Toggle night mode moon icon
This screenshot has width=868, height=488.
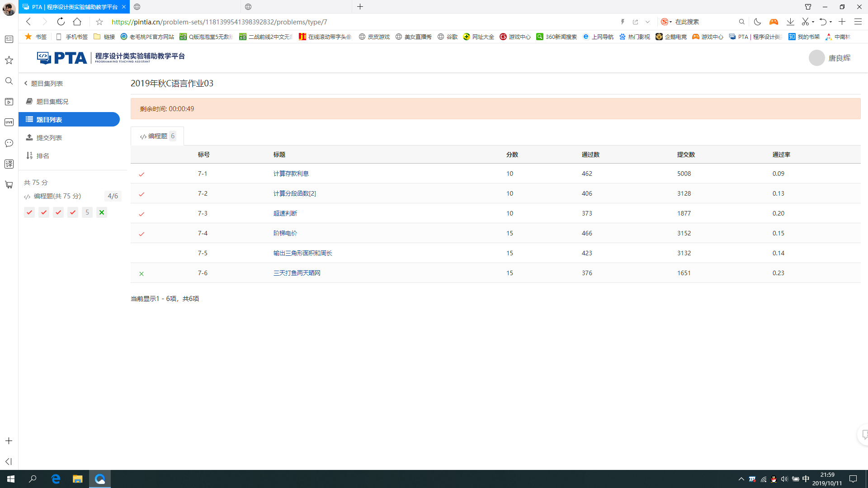click(x=757, y=22)
